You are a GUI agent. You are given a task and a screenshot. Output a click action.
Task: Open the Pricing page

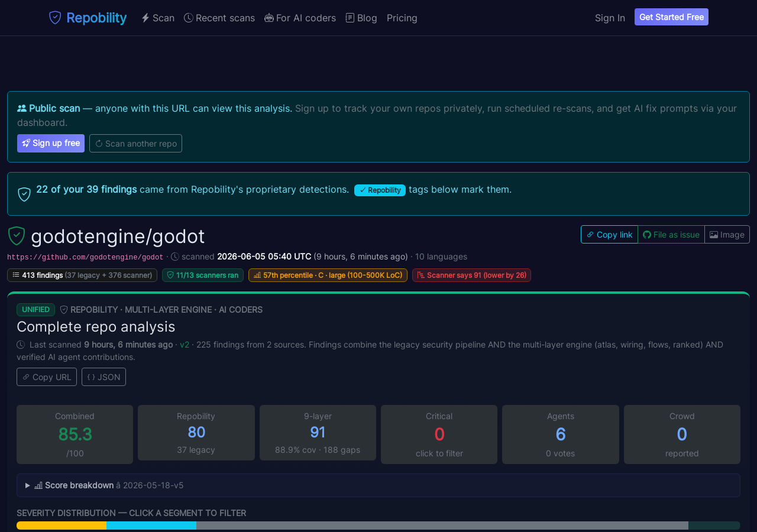402,18
